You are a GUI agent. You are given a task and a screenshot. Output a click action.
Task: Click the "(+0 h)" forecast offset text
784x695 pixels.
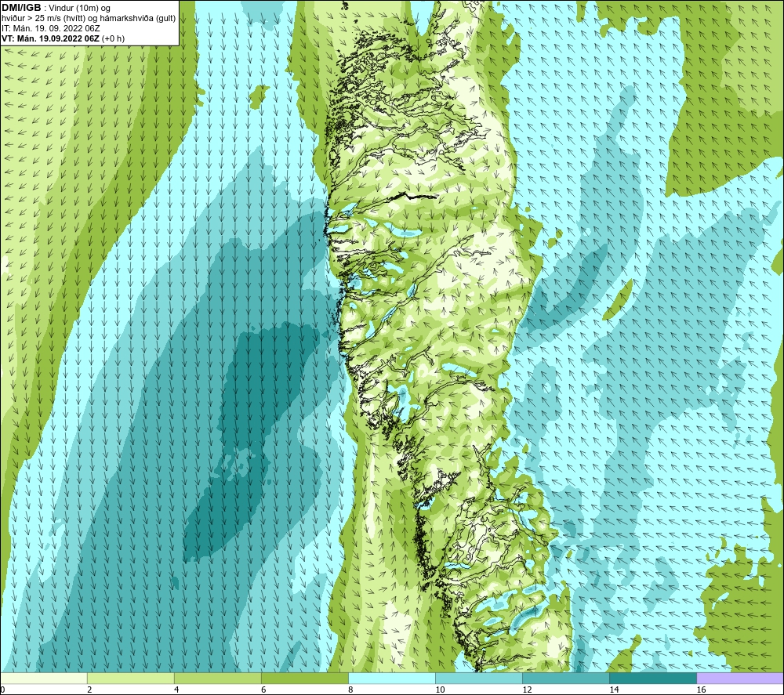(113, 38)
